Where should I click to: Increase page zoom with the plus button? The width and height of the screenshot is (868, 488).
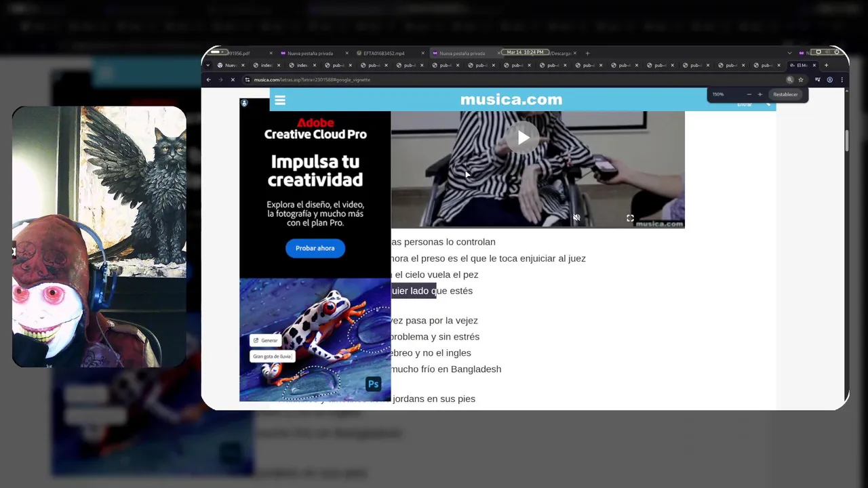point(760,94)
